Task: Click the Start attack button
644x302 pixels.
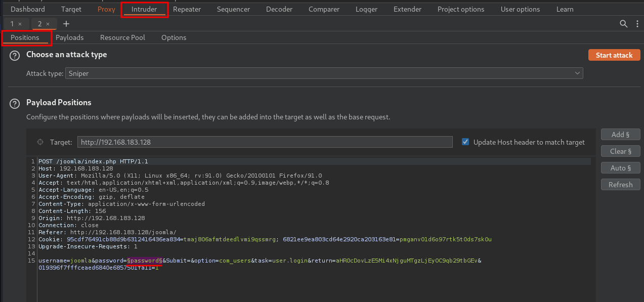Action: (614, 55)
